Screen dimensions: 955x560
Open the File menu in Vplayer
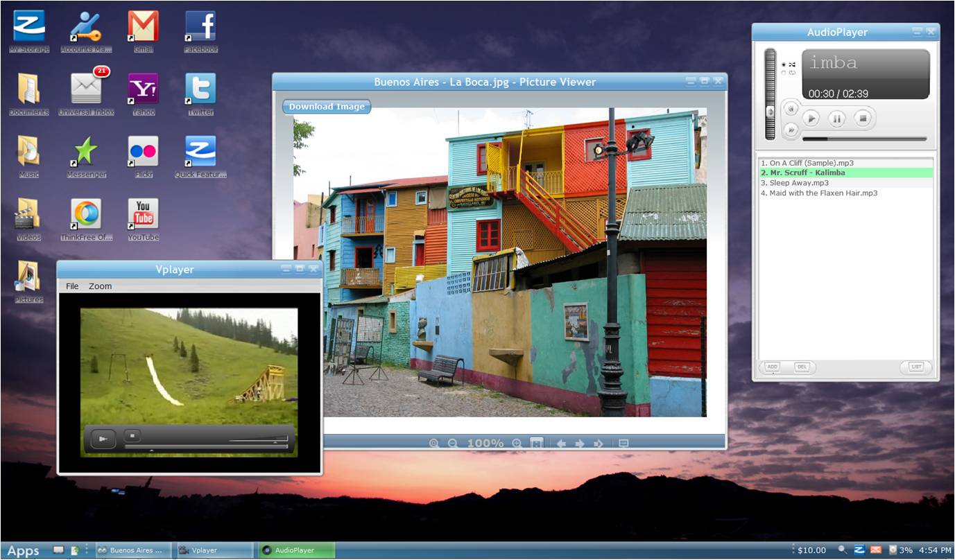click(72, 286)
